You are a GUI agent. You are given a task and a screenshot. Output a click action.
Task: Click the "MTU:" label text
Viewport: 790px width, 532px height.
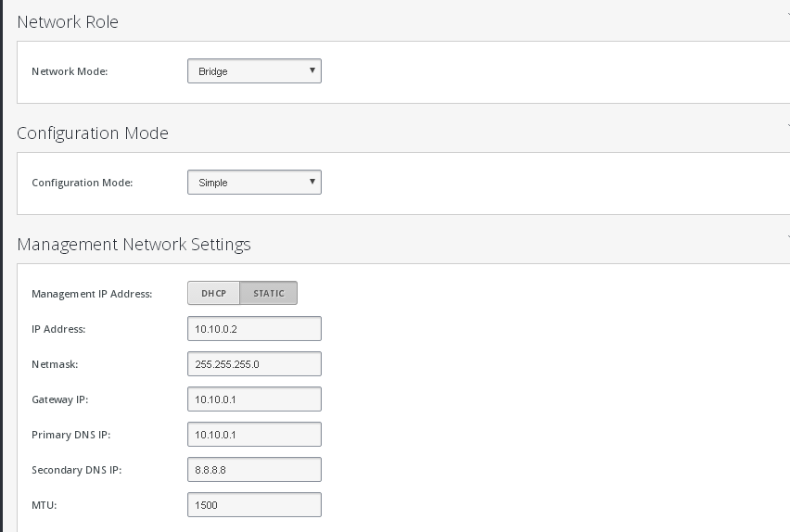(x=45, y=505)
